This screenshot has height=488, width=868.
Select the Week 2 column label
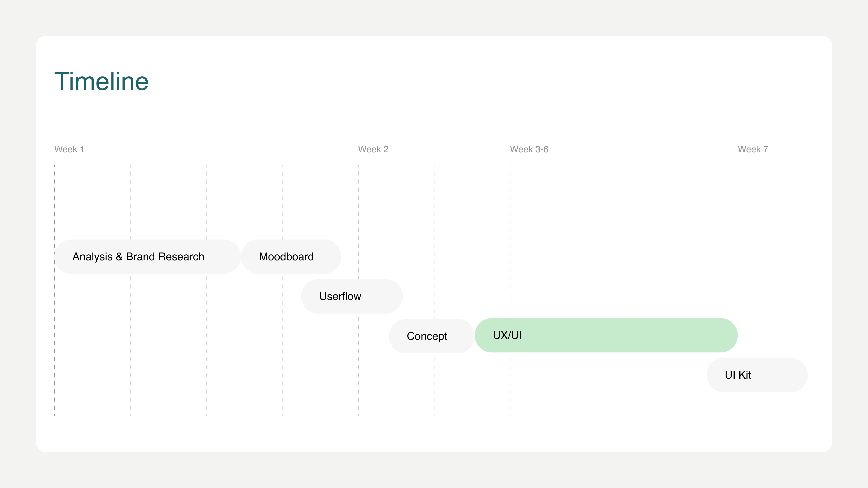[x=373, y=149]
